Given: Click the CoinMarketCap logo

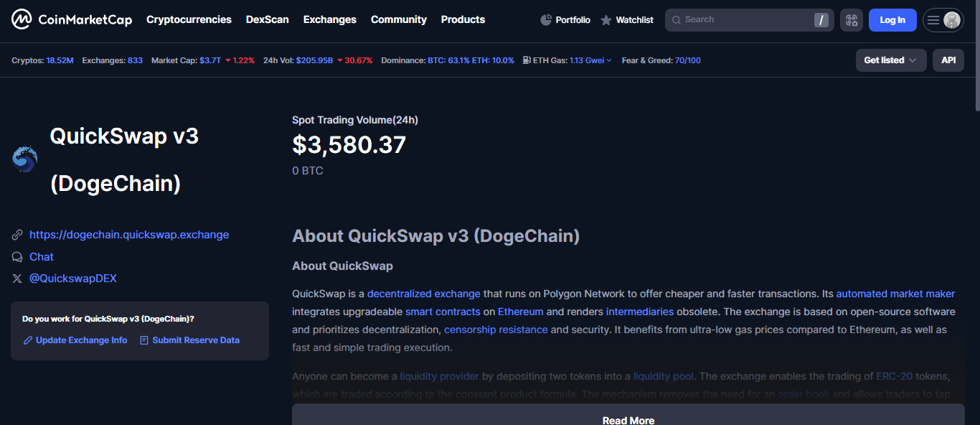Looking at the screenshot, I should (x=72, y=19).
